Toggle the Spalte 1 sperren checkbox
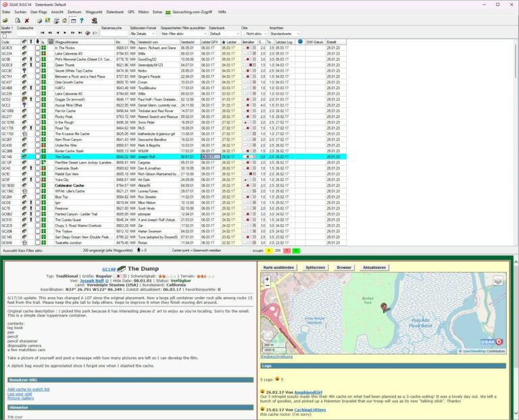This screenshot has height=420, width=519. (x=4, y=36)
